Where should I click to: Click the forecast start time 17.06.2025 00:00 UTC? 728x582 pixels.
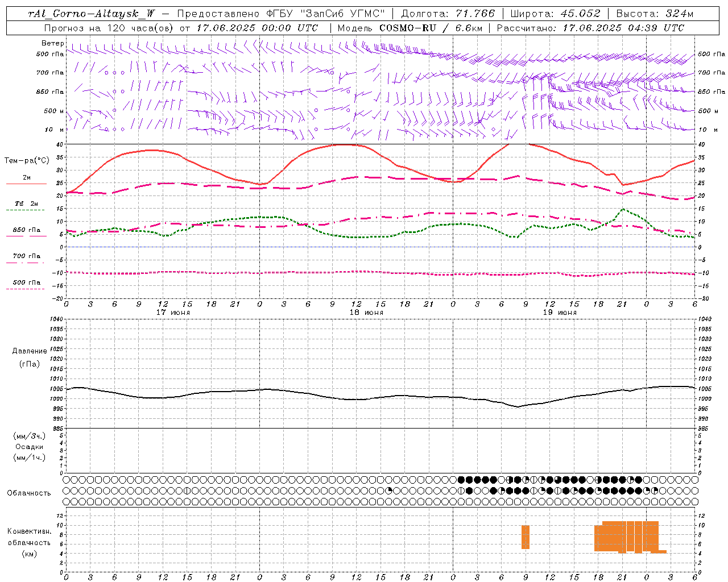tap(257, 27)
